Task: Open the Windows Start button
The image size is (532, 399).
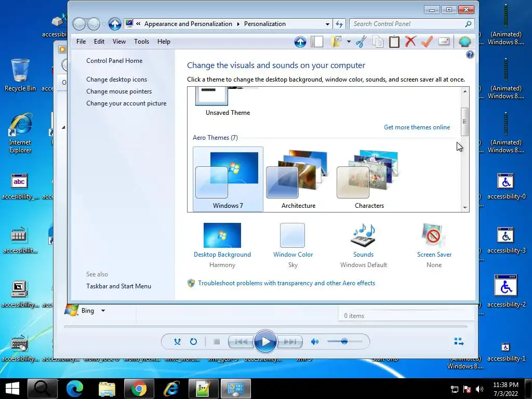Action: (12, 389)
